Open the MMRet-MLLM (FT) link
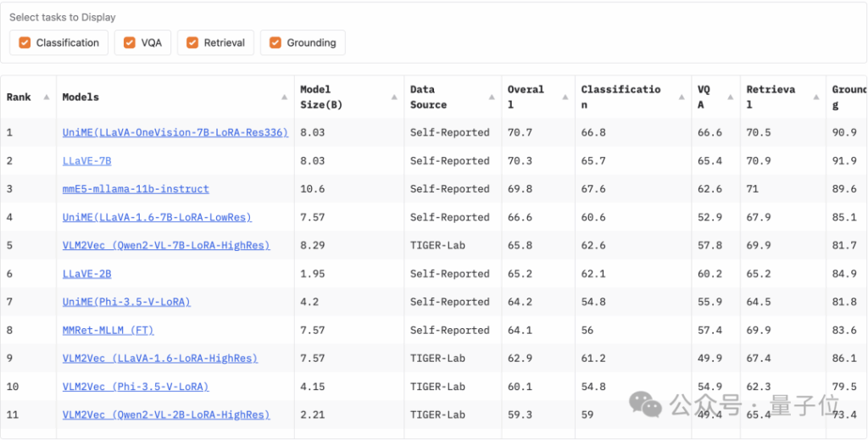Viewport: 868px width, 440px height. (108, 330)
